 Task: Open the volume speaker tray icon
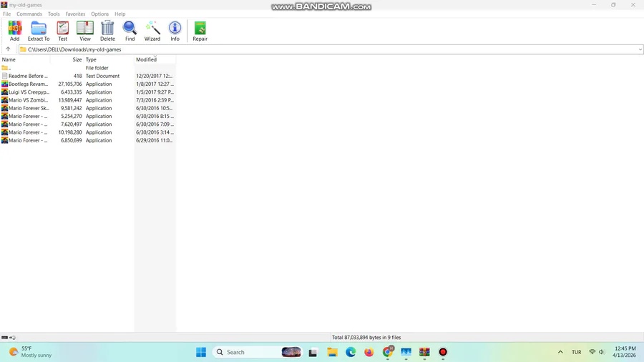pyautogui.click(x=602, y=352)
